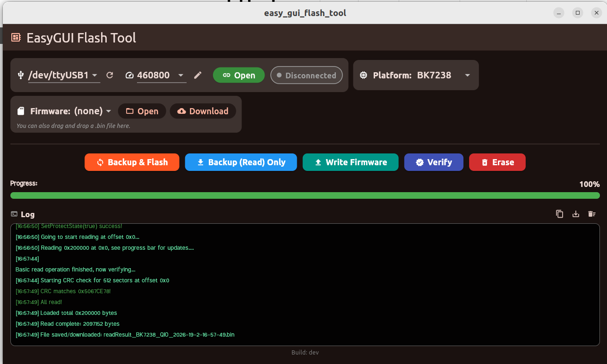Click the Verify button
607x364 pixels.
tap(434, 162)
